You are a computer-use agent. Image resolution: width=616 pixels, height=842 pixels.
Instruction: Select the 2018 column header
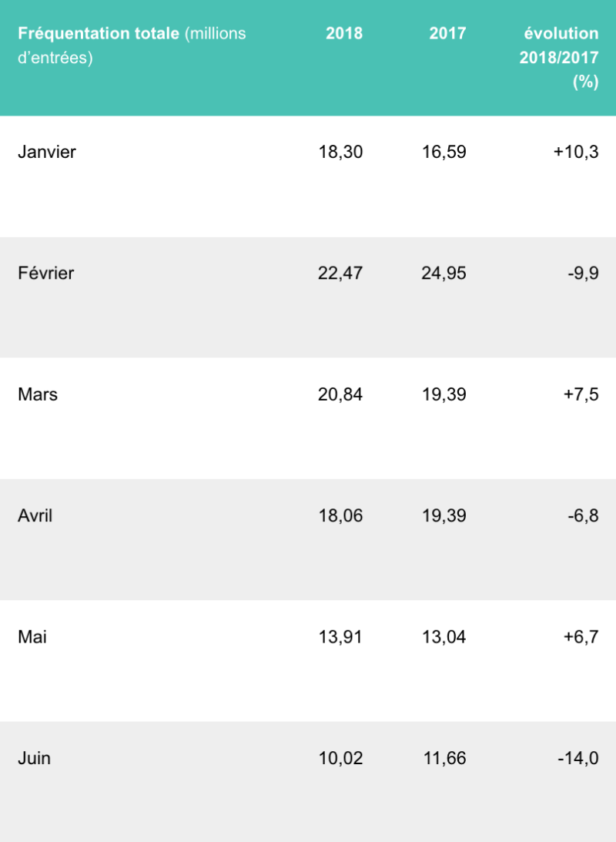(344, 34)
